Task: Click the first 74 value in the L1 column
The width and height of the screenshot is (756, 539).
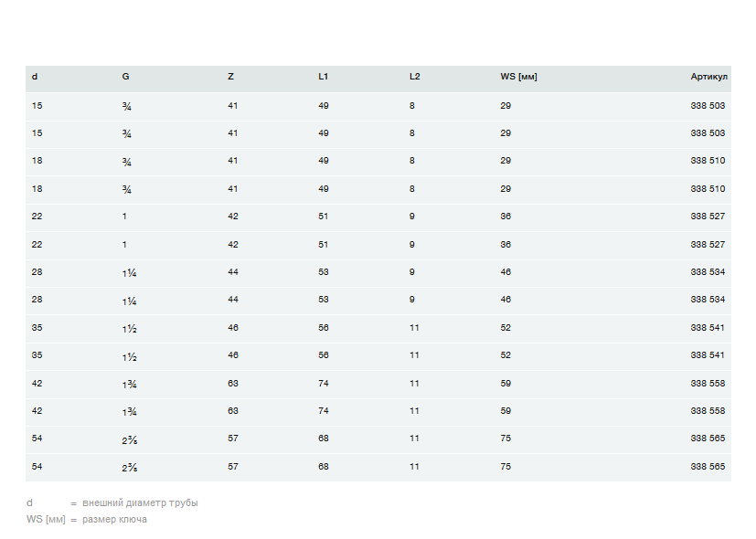Action: pyautogui.click(x=324, y=384)
